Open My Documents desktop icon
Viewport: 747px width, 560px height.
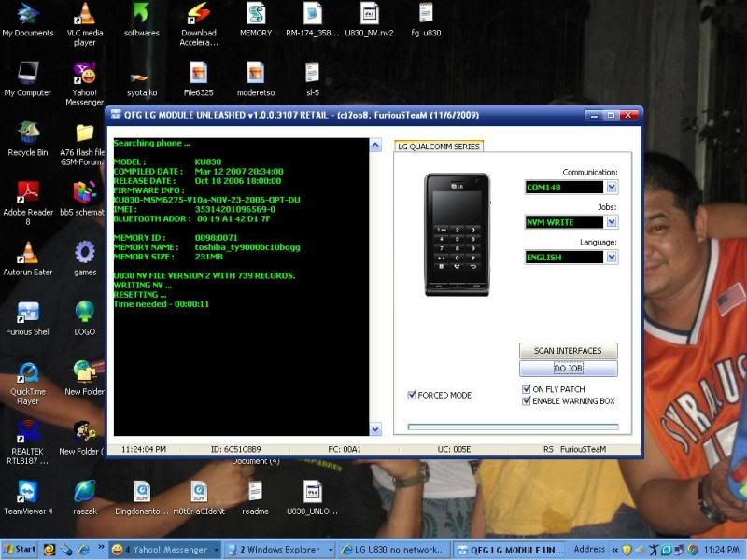[x=28, y=20]
